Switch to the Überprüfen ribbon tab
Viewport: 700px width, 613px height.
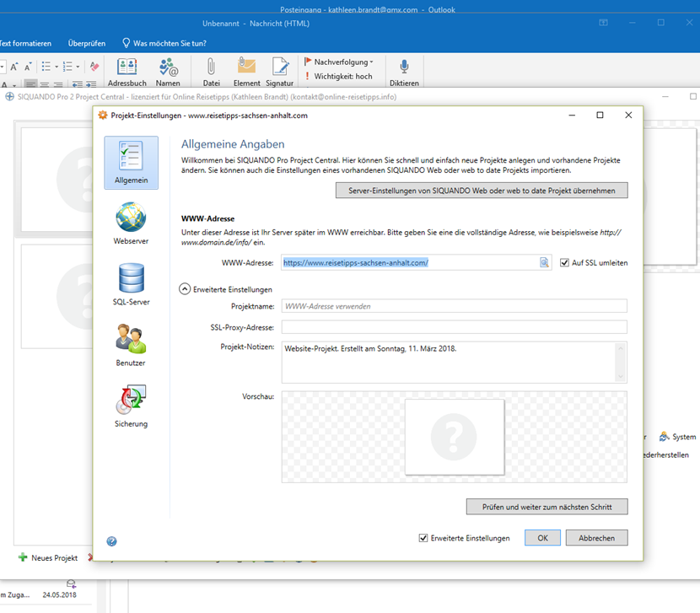(x=87, y=43)
